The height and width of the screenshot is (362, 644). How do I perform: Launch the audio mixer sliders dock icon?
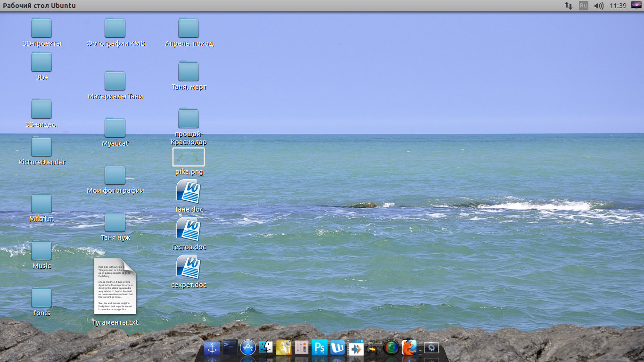[x=302, y=348]
